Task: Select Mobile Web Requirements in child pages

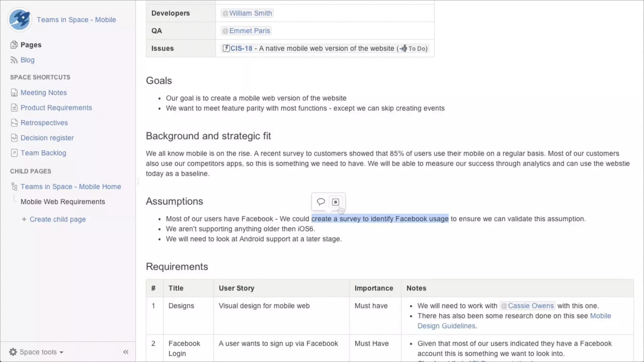Action: click(63, 202)
